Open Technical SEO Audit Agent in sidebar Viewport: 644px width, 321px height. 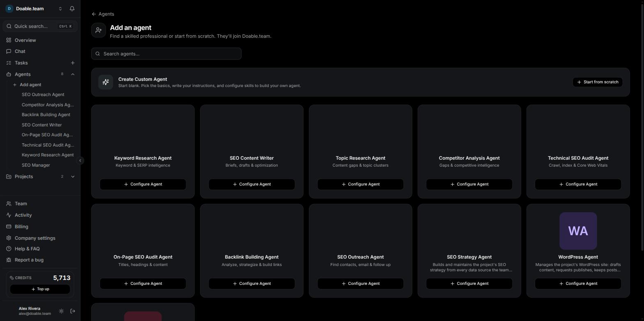click(x=48, y=145)
